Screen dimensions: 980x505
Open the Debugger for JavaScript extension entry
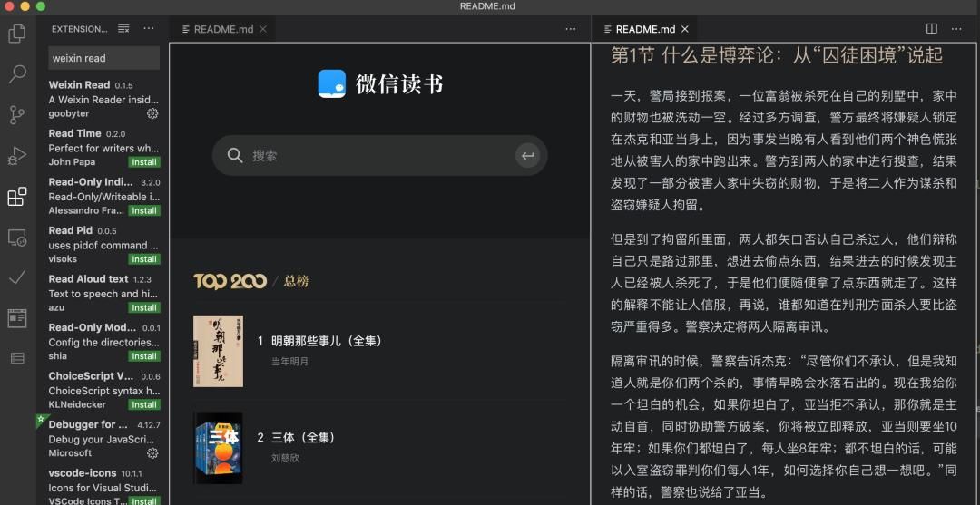[x=103, y=439]
